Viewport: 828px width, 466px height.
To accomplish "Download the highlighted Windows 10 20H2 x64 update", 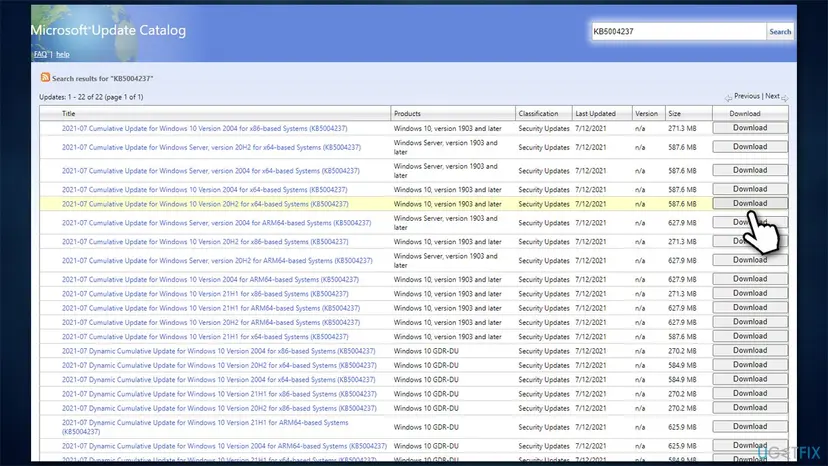I will click(750, 203).
